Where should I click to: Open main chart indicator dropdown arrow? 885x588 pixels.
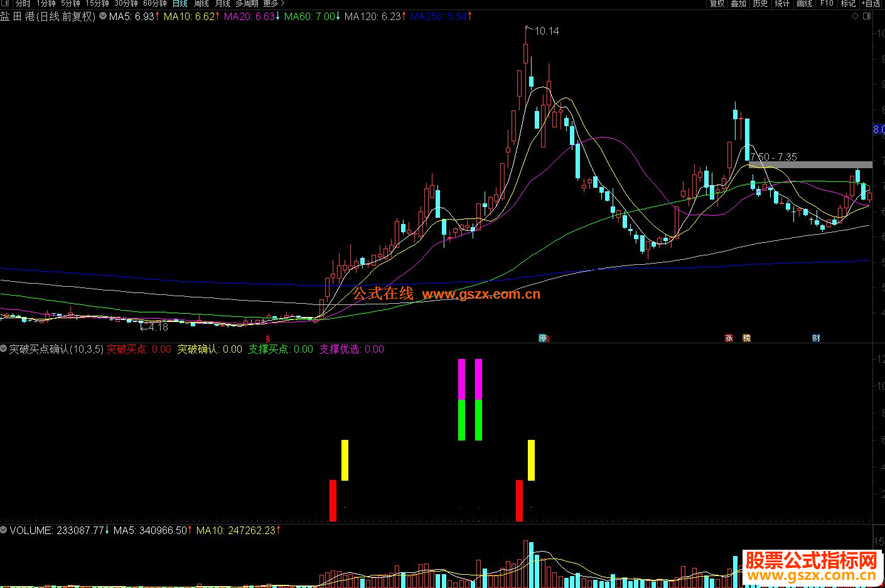point(103,16)
